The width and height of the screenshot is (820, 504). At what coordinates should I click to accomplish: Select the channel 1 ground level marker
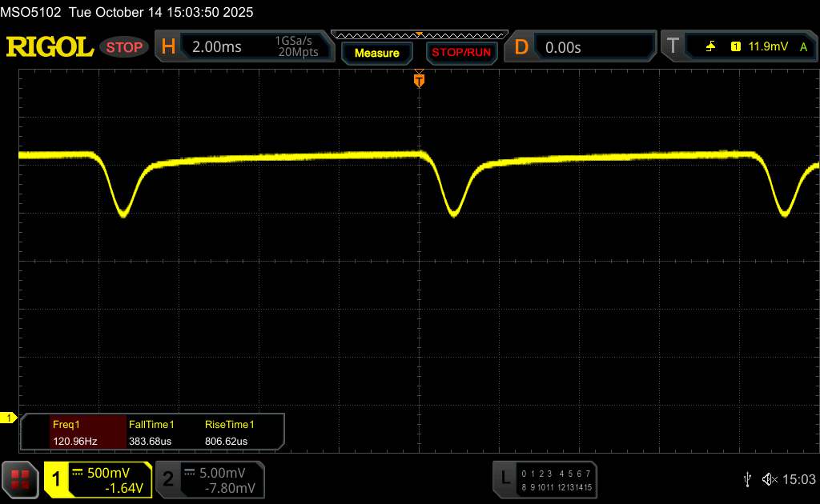(10, 418)
